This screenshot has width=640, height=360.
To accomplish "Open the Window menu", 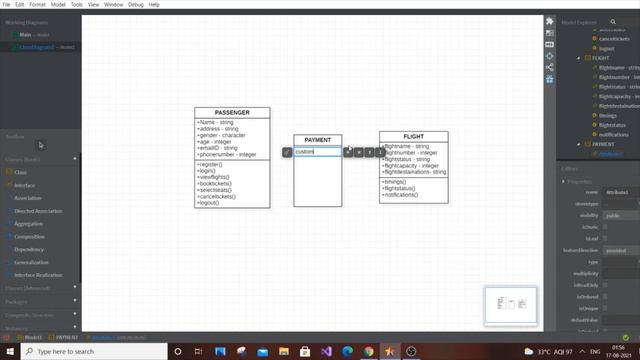I will [x=113, y=4].
